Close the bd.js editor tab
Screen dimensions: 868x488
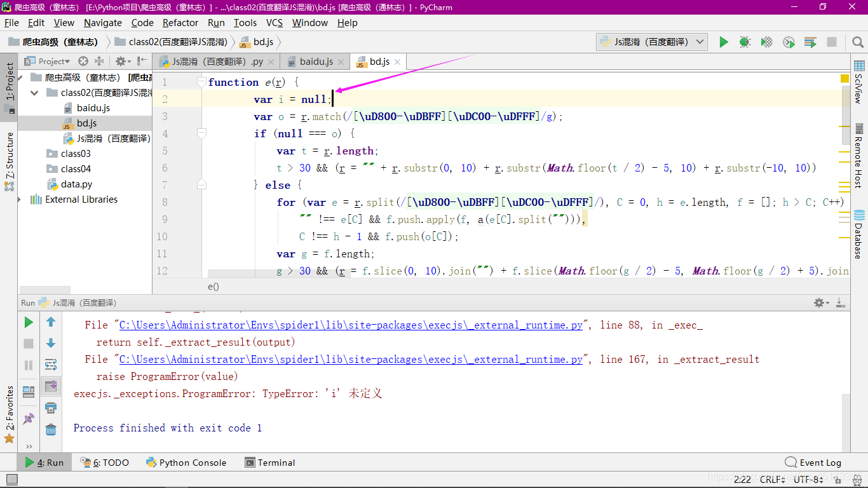[x=398, y=62]
